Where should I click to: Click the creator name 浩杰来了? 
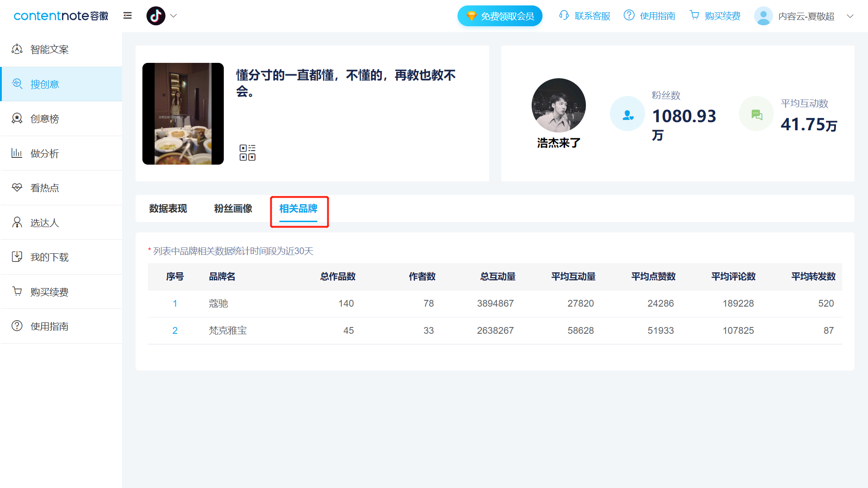pyautogui.click(x=559, y=143)
